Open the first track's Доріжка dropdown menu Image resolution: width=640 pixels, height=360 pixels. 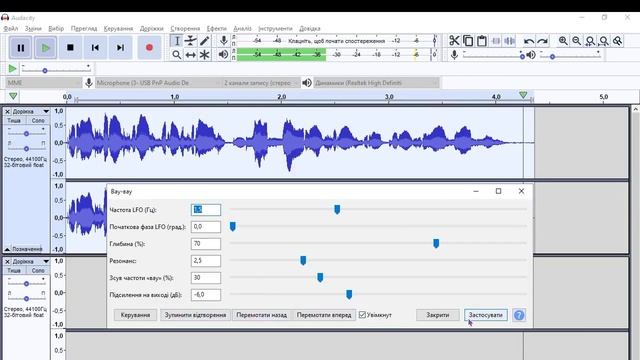tap(31, 111)
